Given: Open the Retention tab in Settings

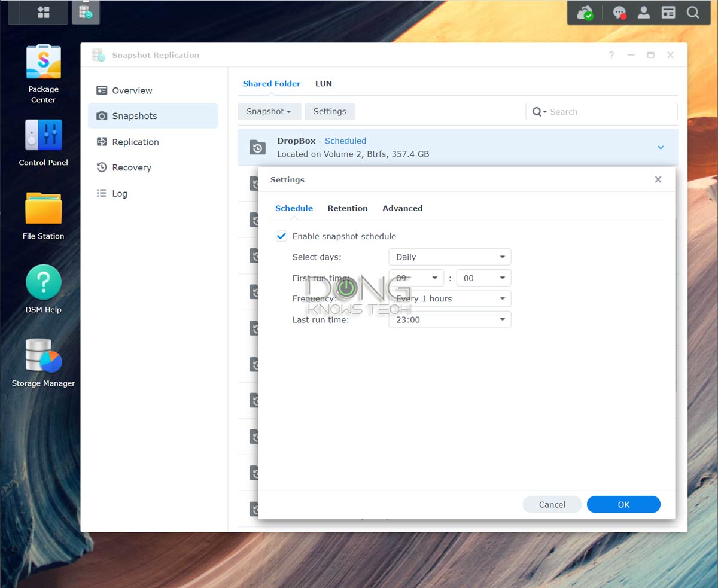Looking at the screenshot, I should coord(348,208).
